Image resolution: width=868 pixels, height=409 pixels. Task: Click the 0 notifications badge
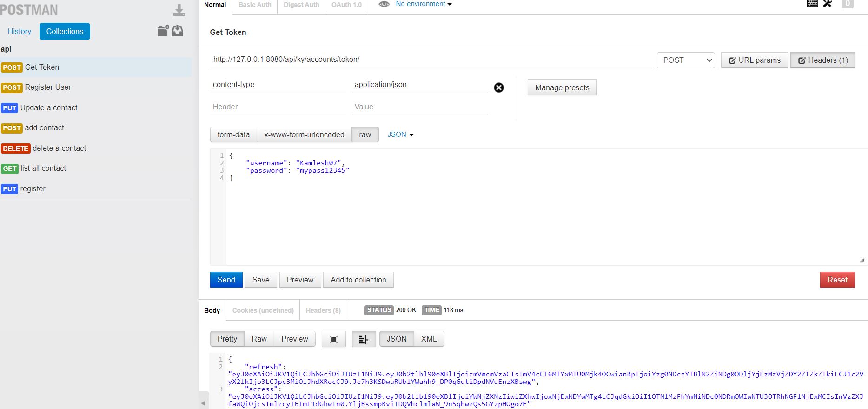848,4
